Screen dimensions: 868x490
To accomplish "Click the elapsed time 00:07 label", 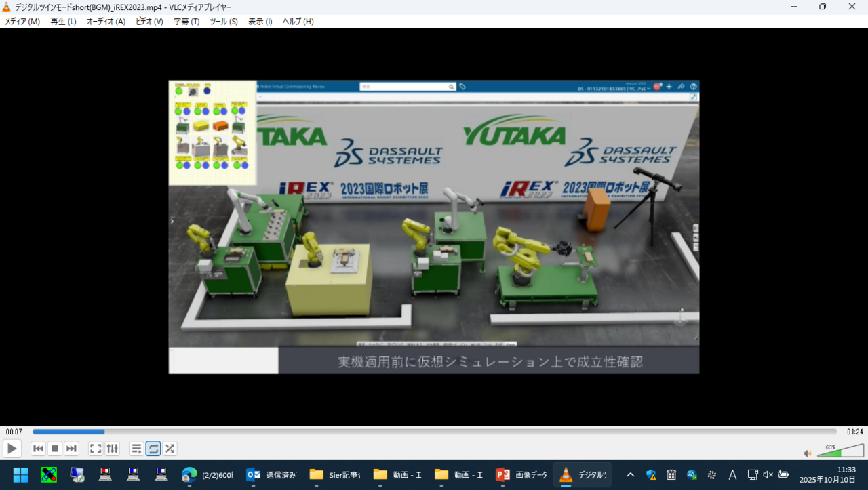I will tap(14, 432).
